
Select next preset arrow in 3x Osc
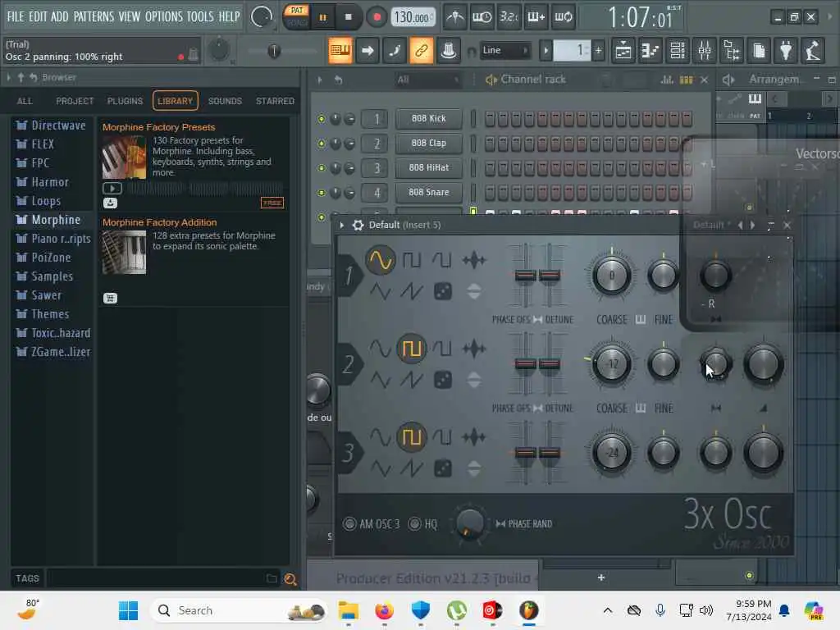pos(753,225)
